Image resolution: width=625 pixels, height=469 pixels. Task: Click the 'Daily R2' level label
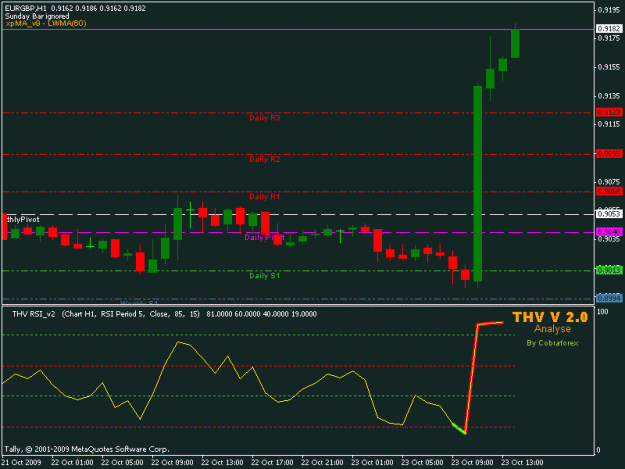point(265,159)
